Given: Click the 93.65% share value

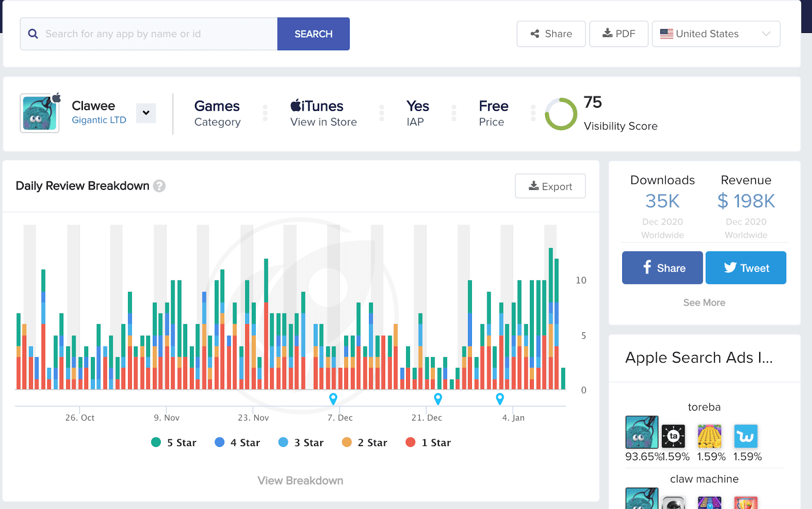Looking at the screenshot, I should pos(644,457).
